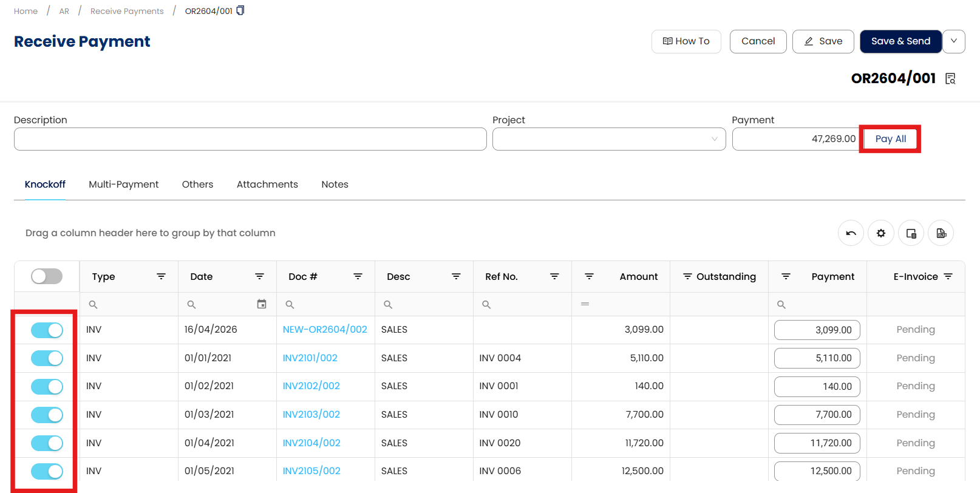This screenshot has height=493, width=980.
Task: Toggle select-all switch in grid header
Action: coord(47,276)
